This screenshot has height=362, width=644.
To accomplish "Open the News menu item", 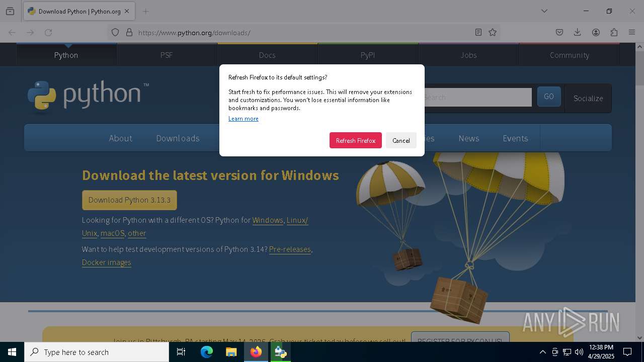I will pyautogui.click(x=469, y=138).
